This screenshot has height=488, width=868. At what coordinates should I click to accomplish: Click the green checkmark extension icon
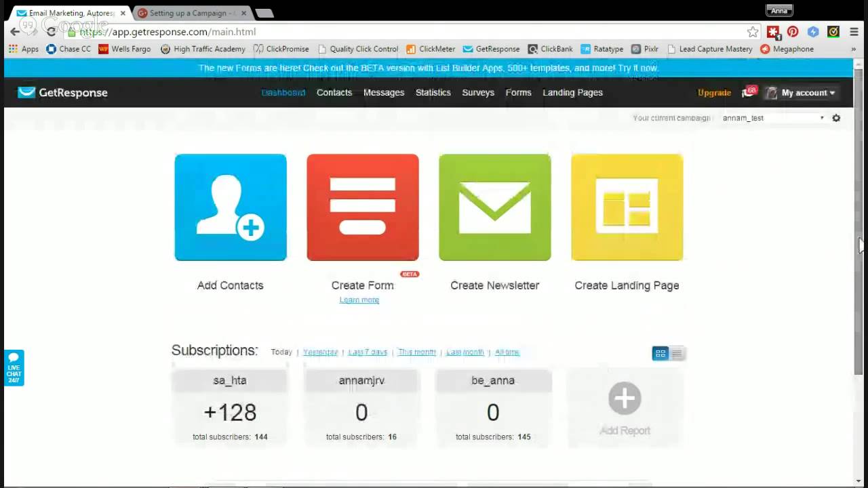click(833, 32)
